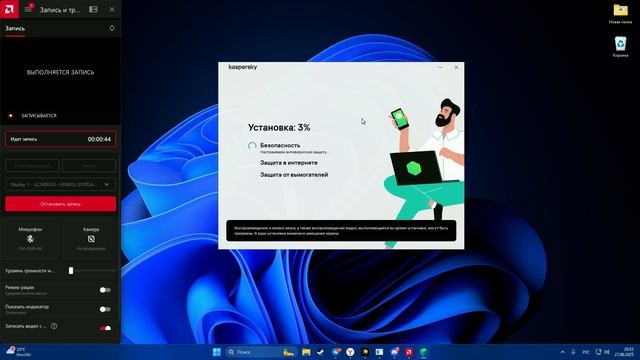Click the Безопасность step label
Screen dimensions: 640x360
pyautogui.click(x=280, y=145)
